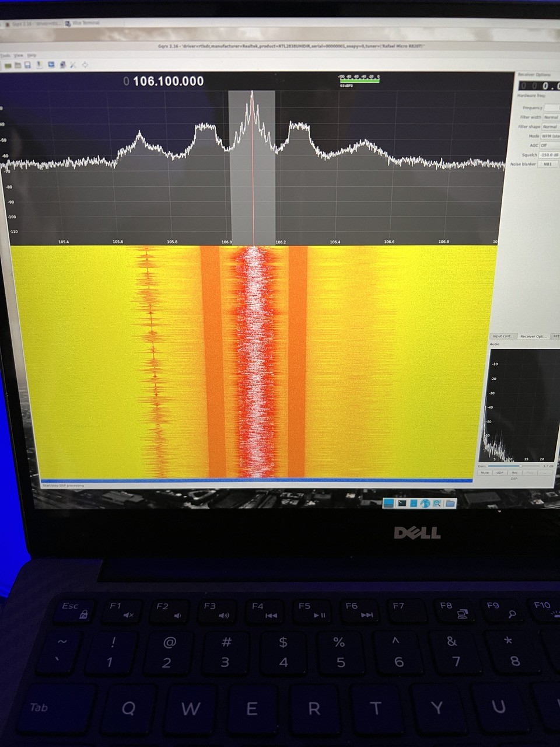Click the 106.2 frequency axis label
Screen dimensions: 560x747
[x=281, y=242]
